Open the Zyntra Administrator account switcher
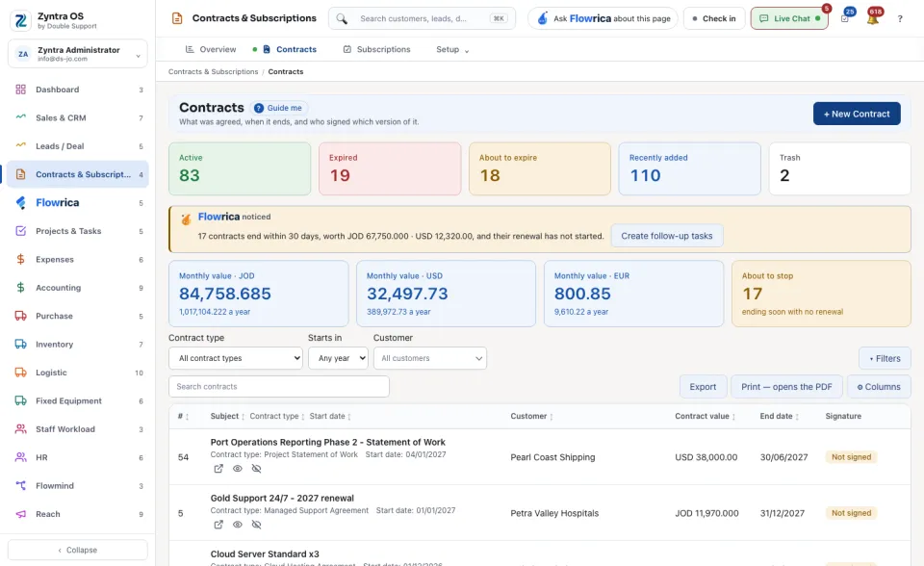This screenshot has height=566, width=924. (78, 54)
